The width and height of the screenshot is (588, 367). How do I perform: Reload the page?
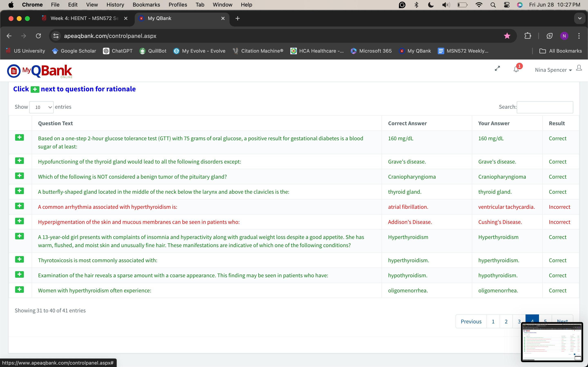click(x=38, y=36)
